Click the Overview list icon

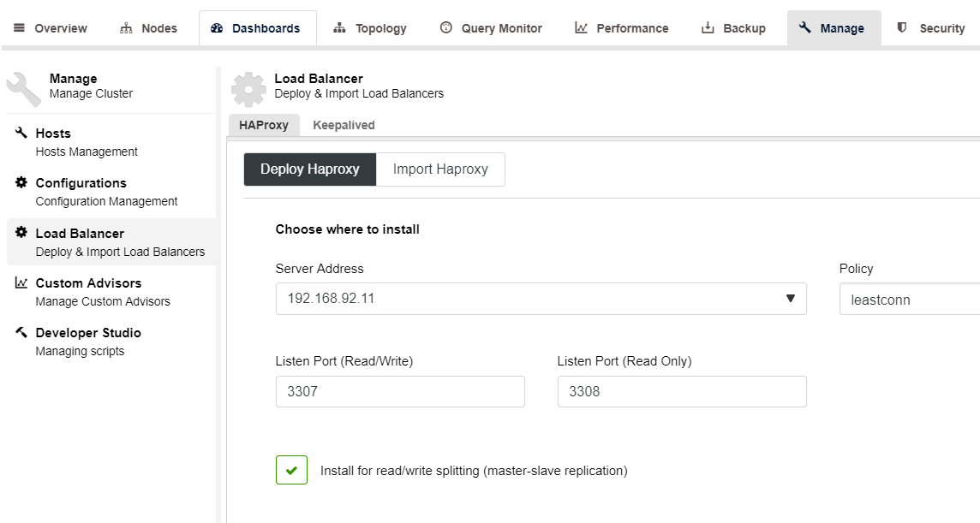pyautogui.click(x=20, y=28)
